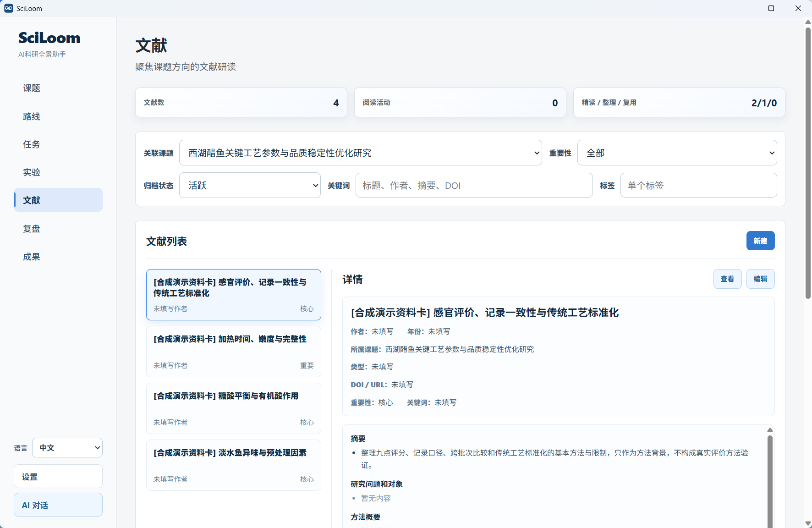Click the up arrow of the summary scrollbar
The height and width of the screenshot is (528, 812).
coord(770,430)
